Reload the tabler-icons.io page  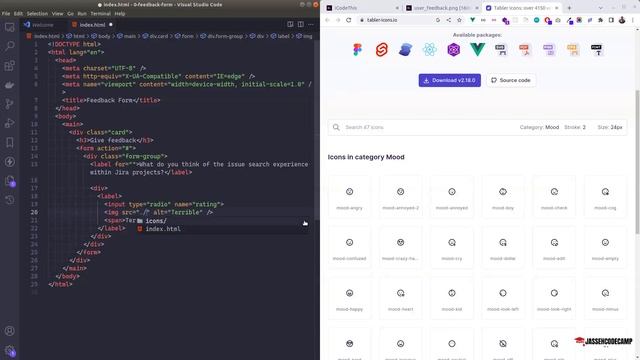click(x=349, y=20)
